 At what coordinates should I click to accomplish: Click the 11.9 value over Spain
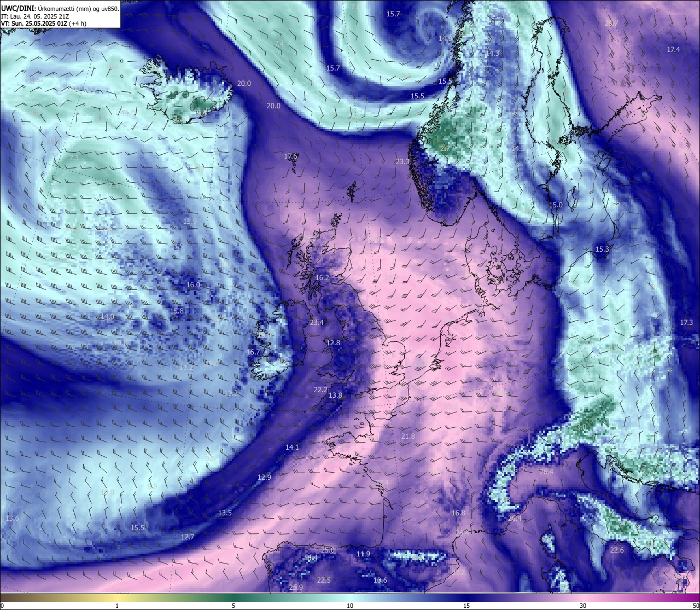[363, 554]
